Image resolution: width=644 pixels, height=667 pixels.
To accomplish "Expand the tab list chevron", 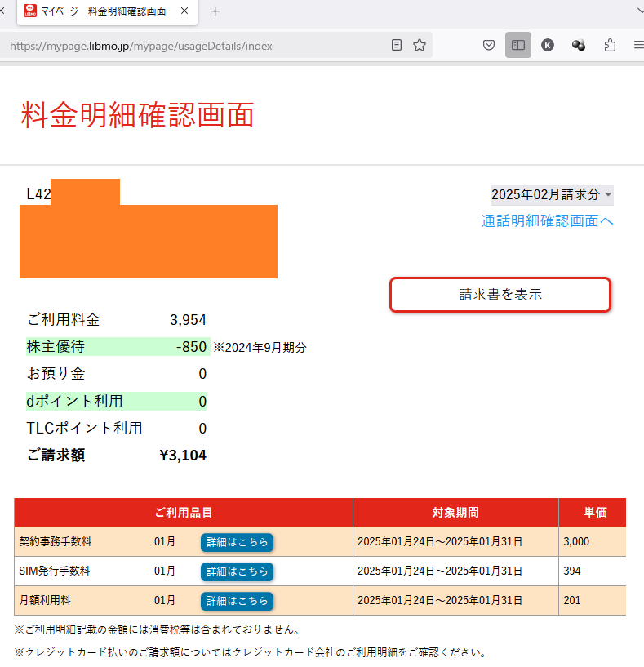I will click(x=638, y=11).
